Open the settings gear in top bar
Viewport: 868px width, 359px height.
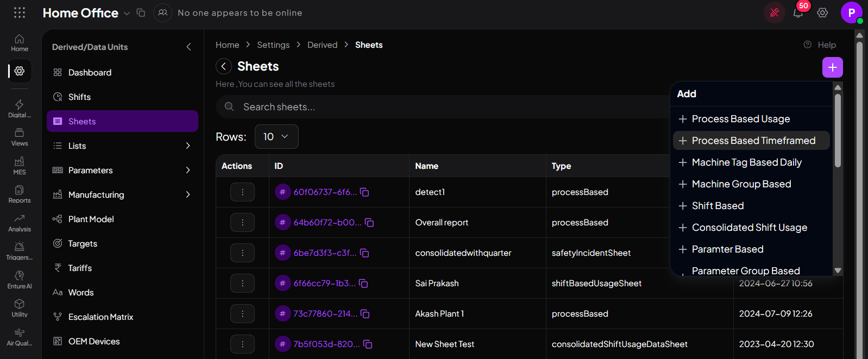822,12
